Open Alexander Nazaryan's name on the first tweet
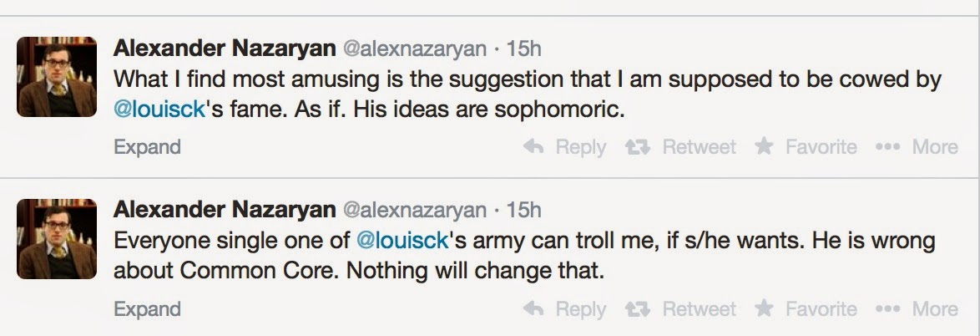The image size is (980, 336). [x=224, y=48]
